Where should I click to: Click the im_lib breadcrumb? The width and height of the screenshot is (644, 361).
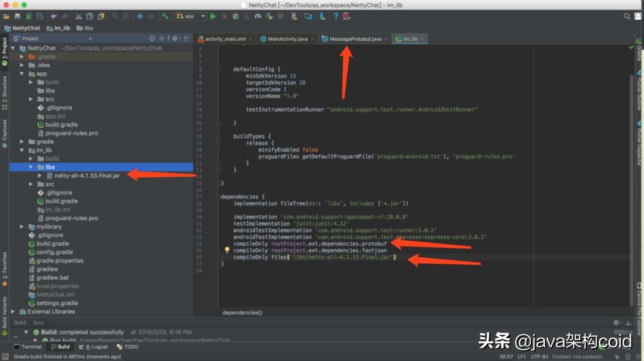click(58, 28)
